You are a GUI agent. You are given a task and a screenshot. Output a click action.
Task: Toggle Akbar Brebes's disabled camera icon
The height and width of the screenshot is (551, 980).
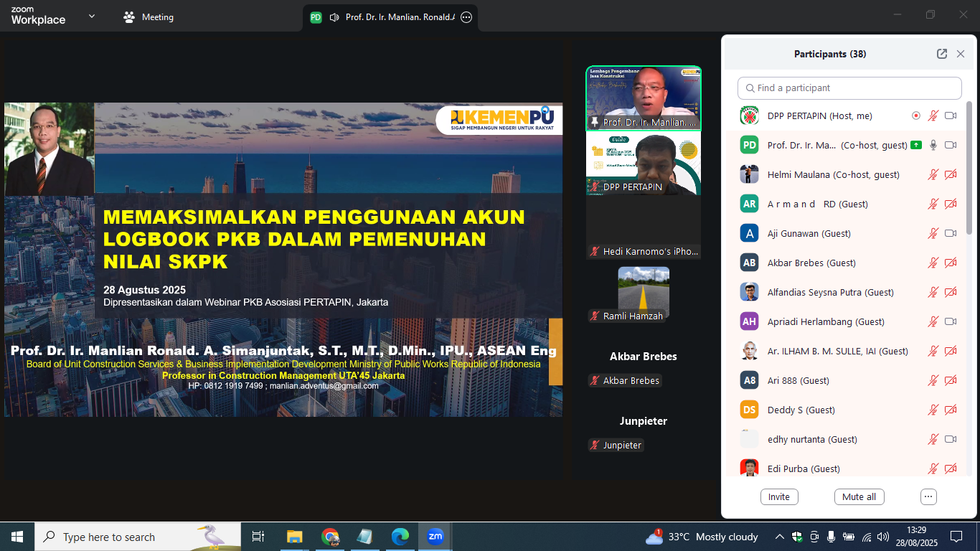pos(951,263)
